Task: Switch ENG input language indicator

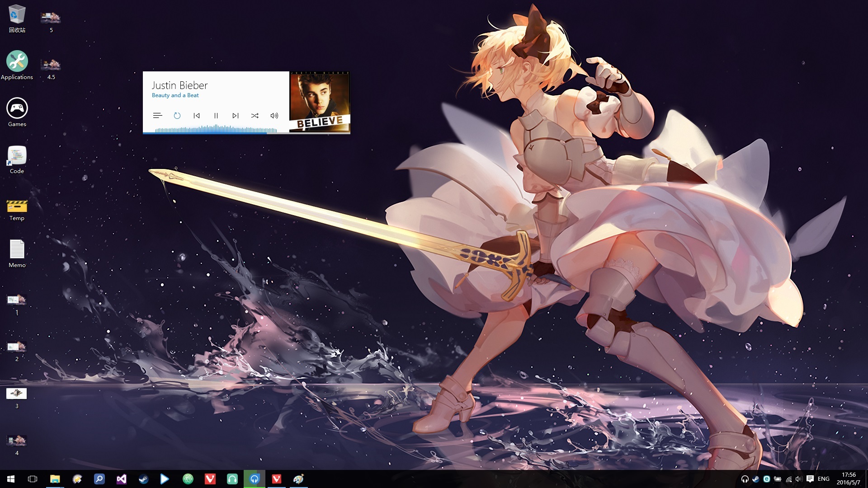Action: [x=823, y=479]
